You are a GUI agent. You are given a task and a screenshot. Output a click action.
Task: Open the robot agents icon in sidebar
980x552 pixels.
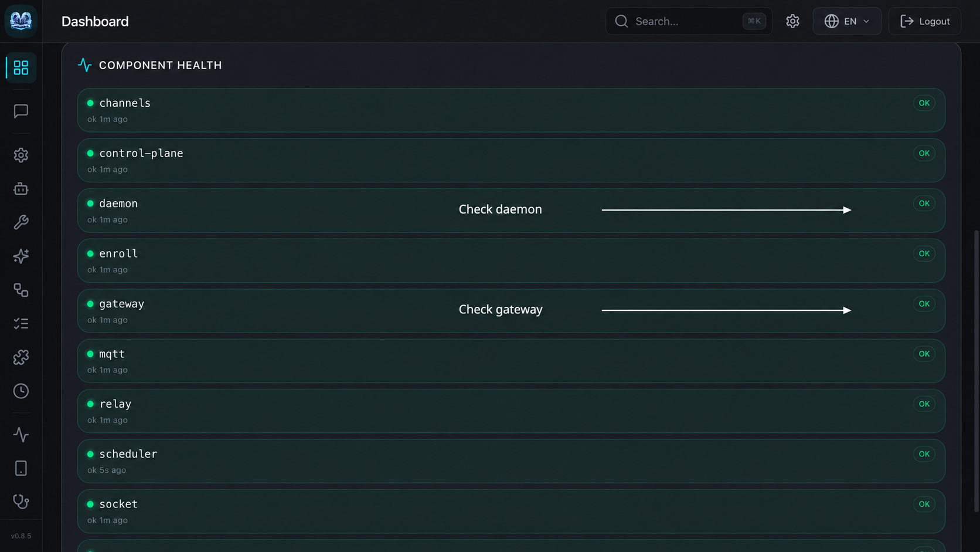[x=21, y=189]
